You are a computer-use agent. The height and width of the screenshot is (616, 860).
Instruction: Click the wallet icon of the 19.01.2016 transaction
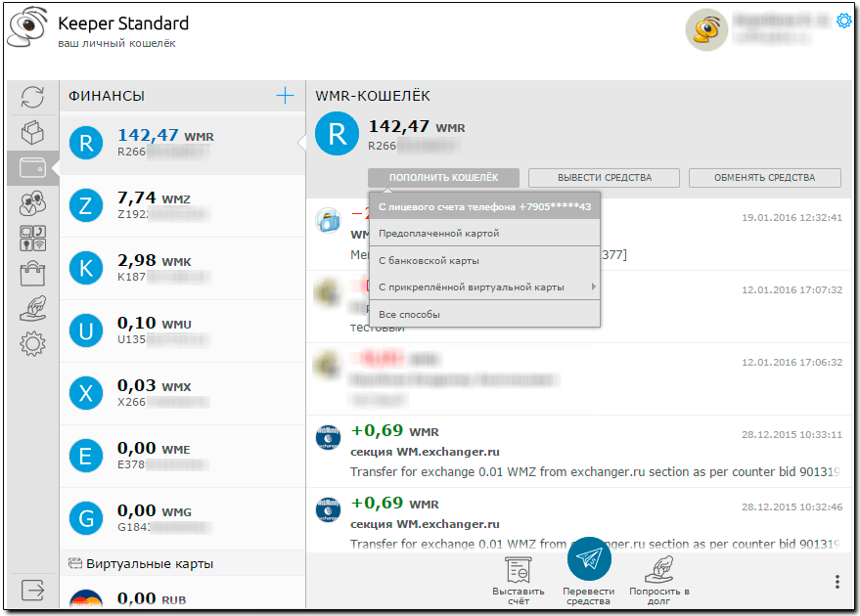[329, 220]
